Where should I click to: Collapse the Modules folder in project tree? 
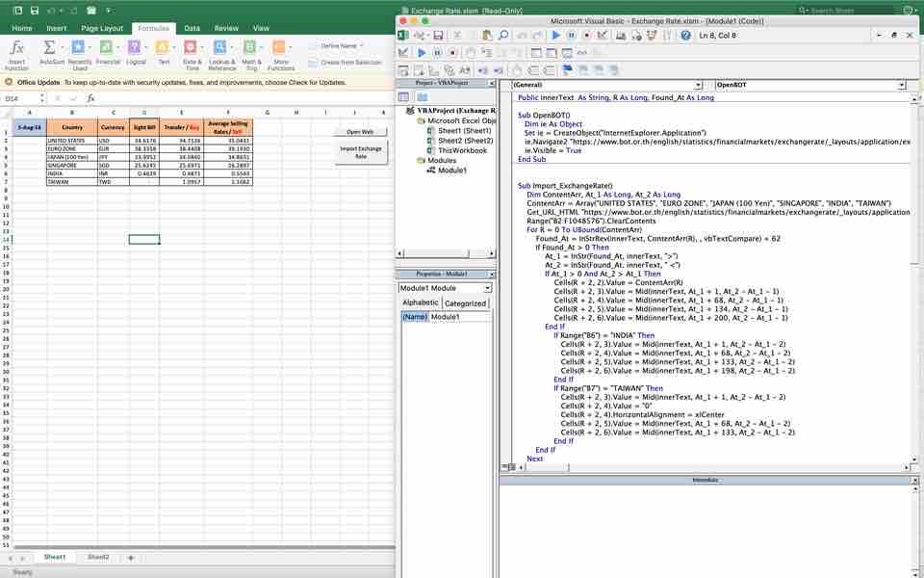point(421,161)
